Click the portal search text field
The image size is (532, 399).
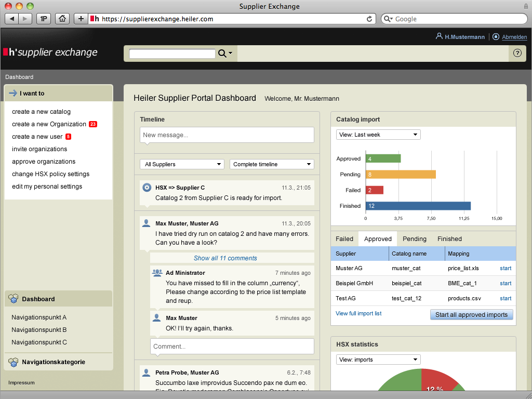tap(172, 54)
